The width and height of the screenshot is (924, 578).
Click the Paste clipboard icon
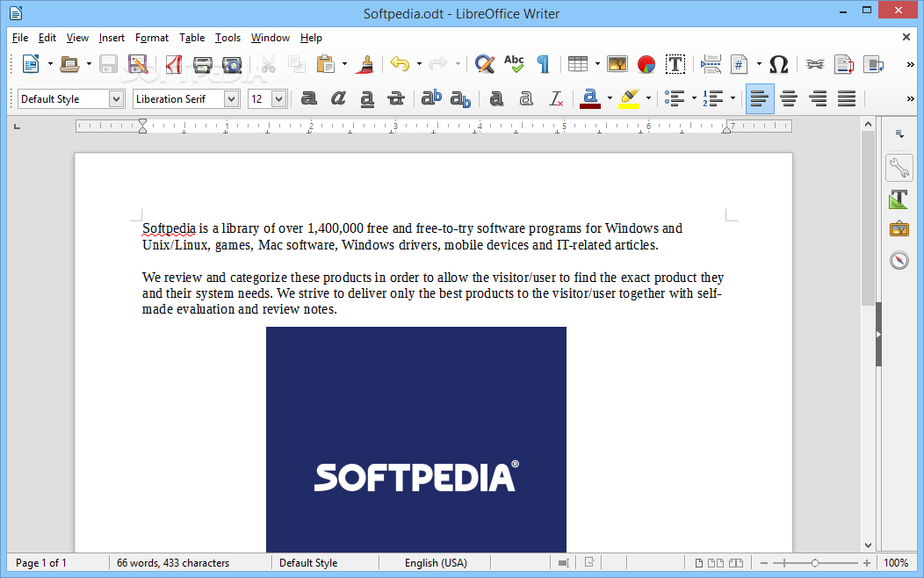click(x=325, y=63)
